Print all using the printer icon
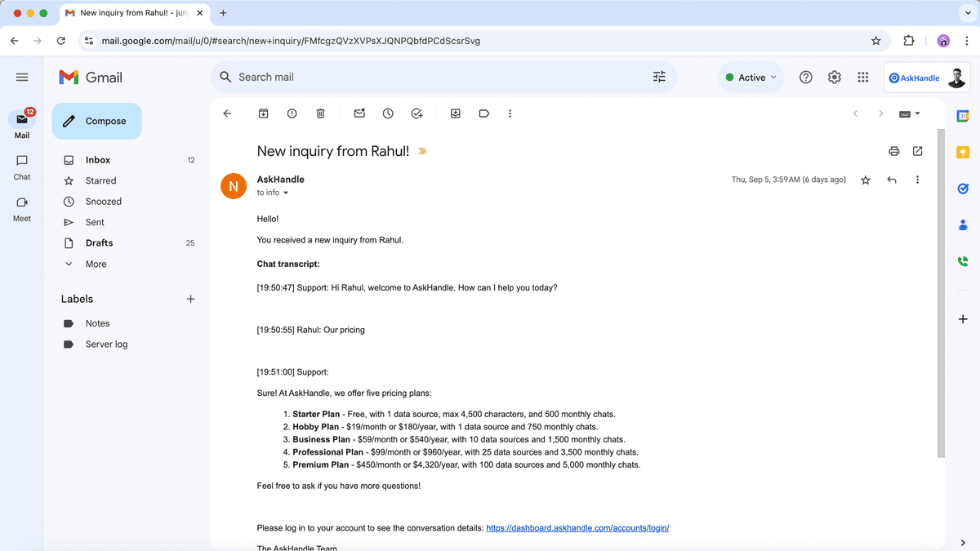The image size is (980, 551). [x=894, y=151]
